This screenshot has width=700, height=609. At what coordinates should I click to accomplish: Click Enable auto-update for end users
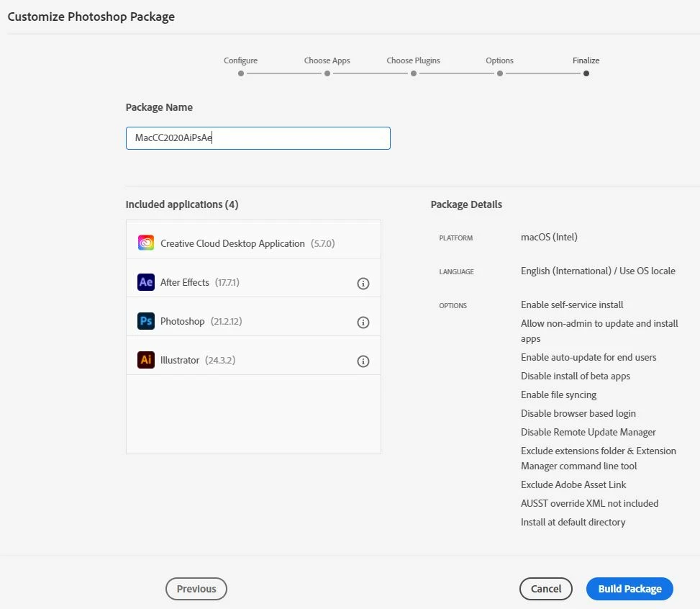[x=588, y=358]
